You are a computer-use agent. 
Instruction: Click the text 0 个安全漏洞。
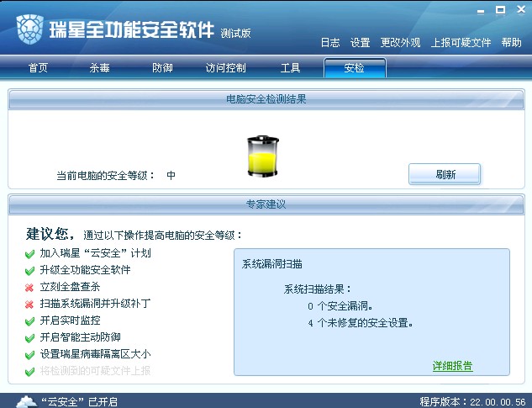[340, 306]
